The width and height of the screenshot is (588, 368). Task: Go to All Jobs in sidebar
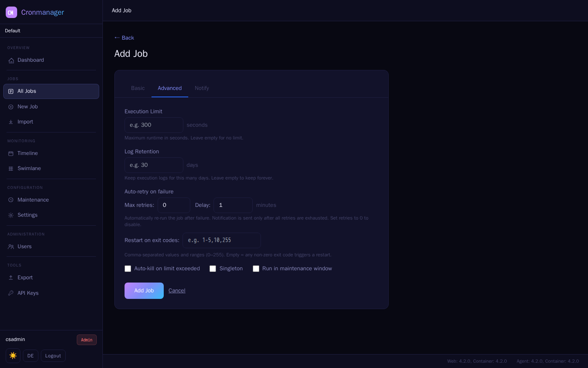click(51, 91)
